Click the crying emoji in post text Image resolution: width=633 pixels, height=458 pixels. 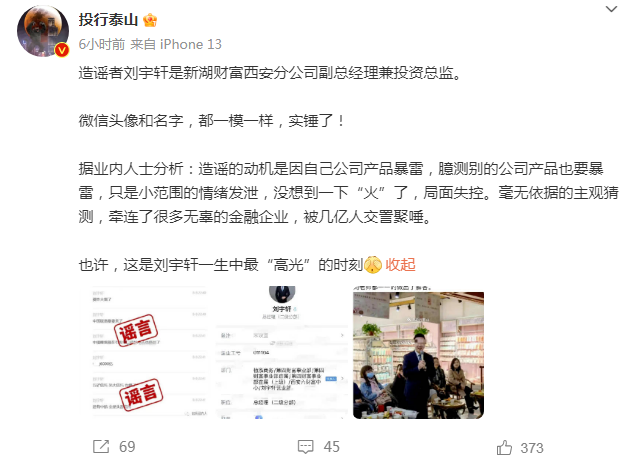[x=373, y=265]
